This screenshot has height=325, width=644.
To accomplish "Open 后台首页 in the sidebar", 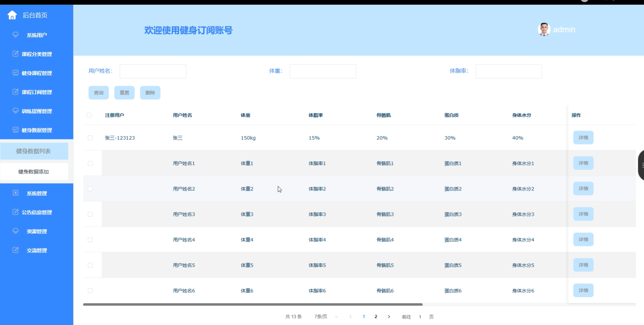I will [35, 15].
